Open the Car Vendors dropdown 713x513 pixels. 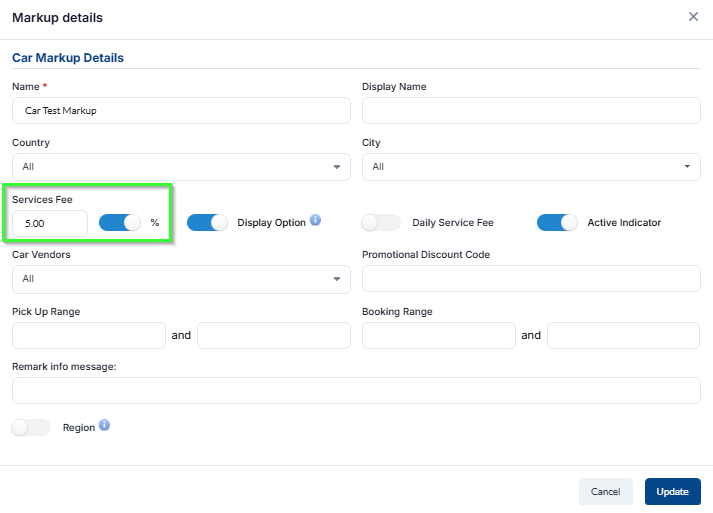click(181, 279)
